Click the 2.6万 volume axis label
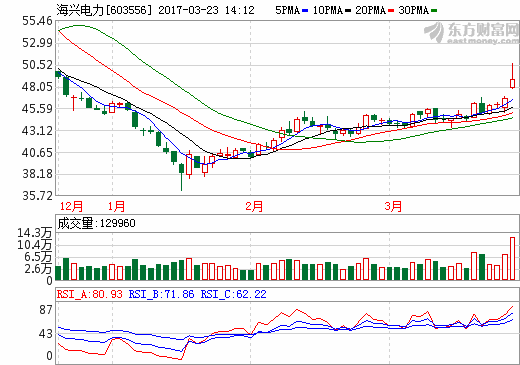The image size is (520, 365). pyautogui.click(x=38, y=268)
